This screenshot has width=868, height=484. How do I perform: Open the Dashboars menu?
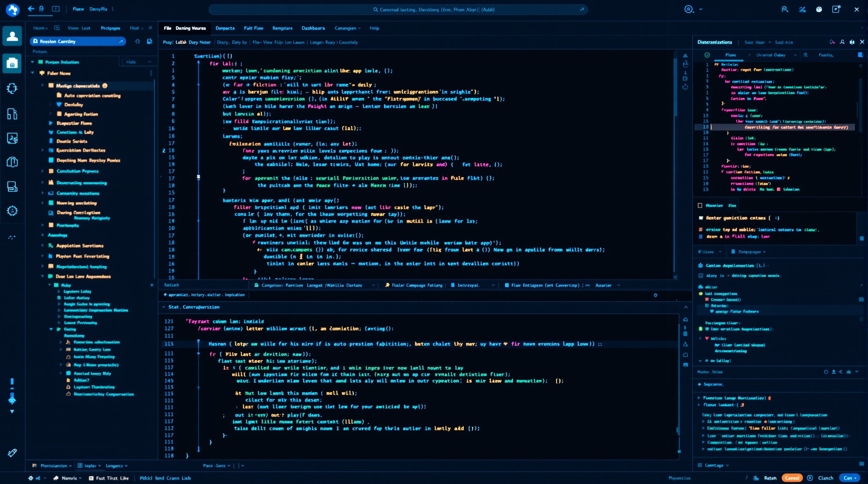click(314, 28)
